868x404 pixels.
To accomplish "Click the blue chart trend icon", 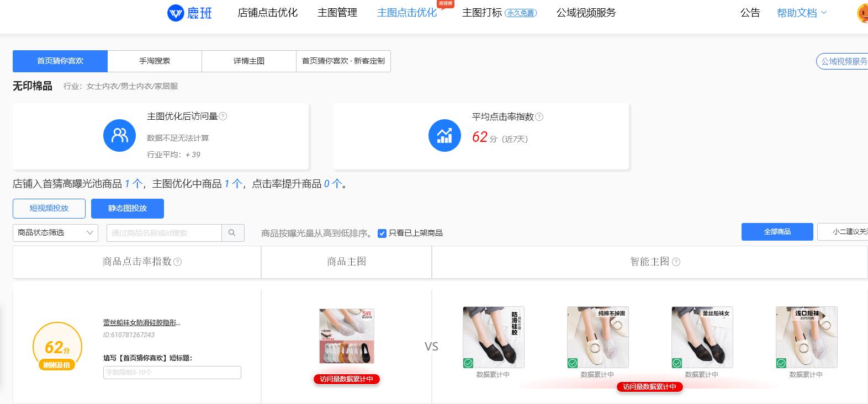I will coord(444,135).
